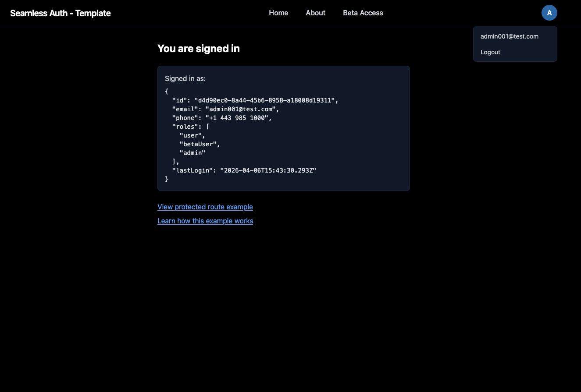The image size is (581, 392).
Task: Open the Beta Access page
Action: tap(363, 13)
